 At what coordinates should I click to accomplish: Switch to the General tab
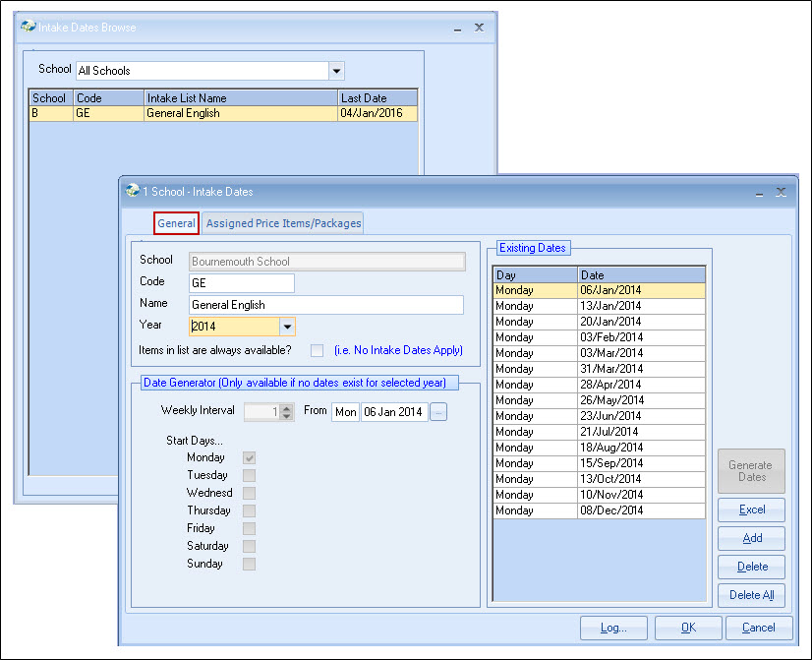[x=176, y=223]
